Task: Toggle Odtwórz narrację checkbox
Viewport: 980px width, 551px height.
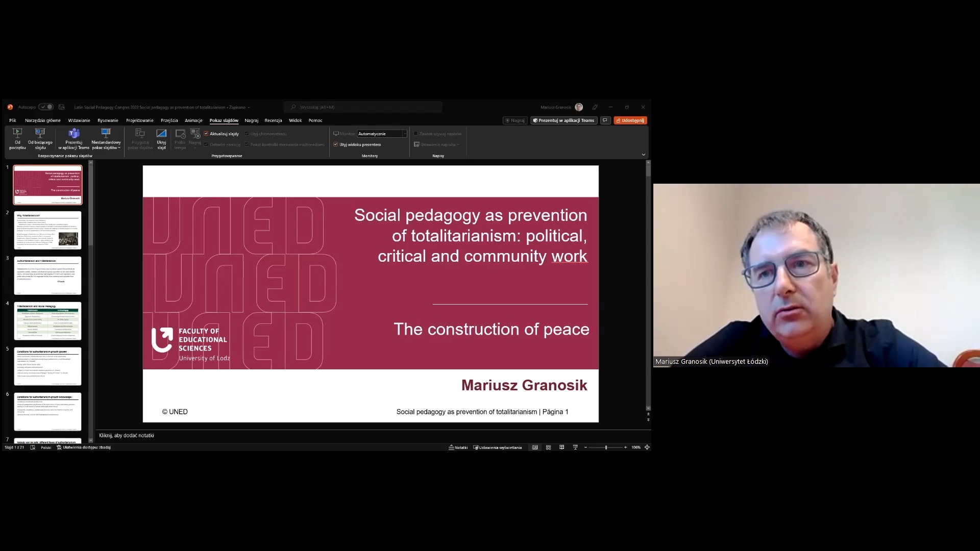Action: click(x=206, y=144)
